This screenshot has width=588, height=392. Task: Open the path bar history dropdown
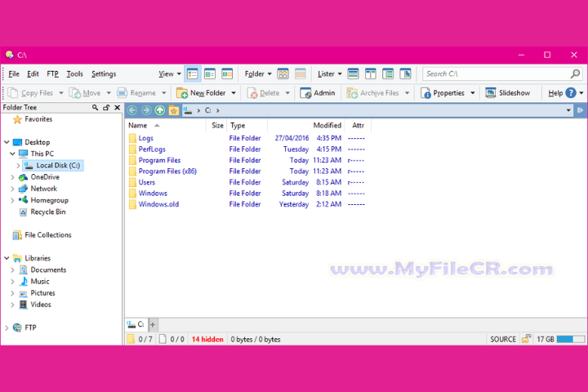568,110
